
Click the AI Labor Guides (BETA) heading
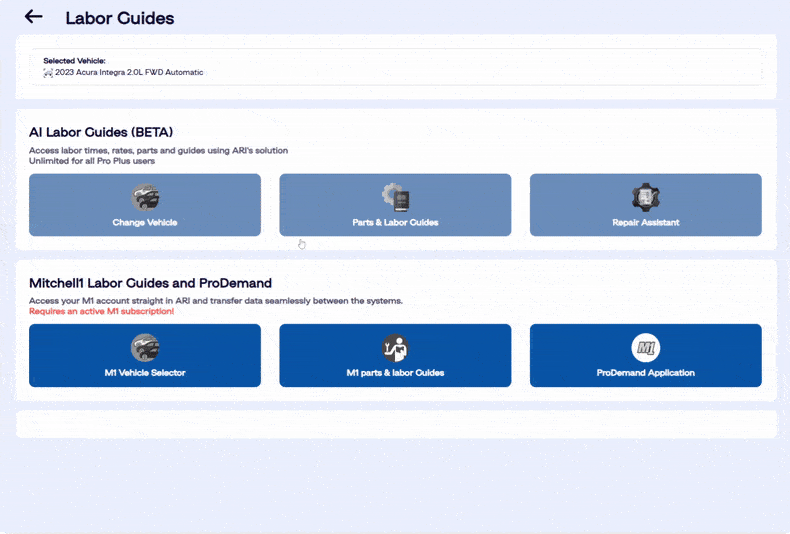click(x=101, y=132)
